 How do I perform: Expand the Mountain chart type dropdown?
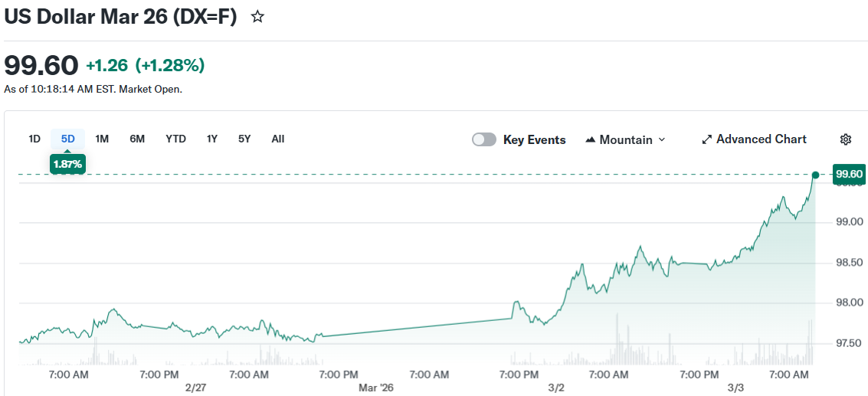pos(662,139)
